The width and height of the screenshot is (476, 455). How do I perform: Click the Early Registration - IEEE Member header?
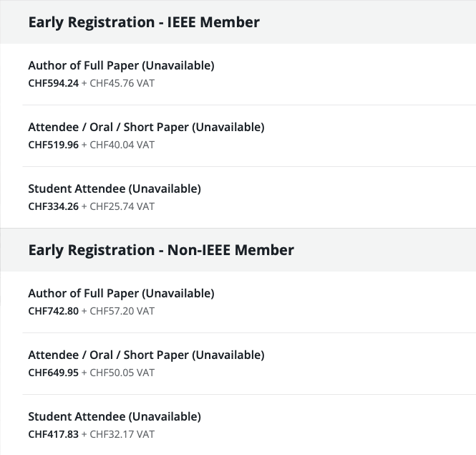(x=144, y=22)
